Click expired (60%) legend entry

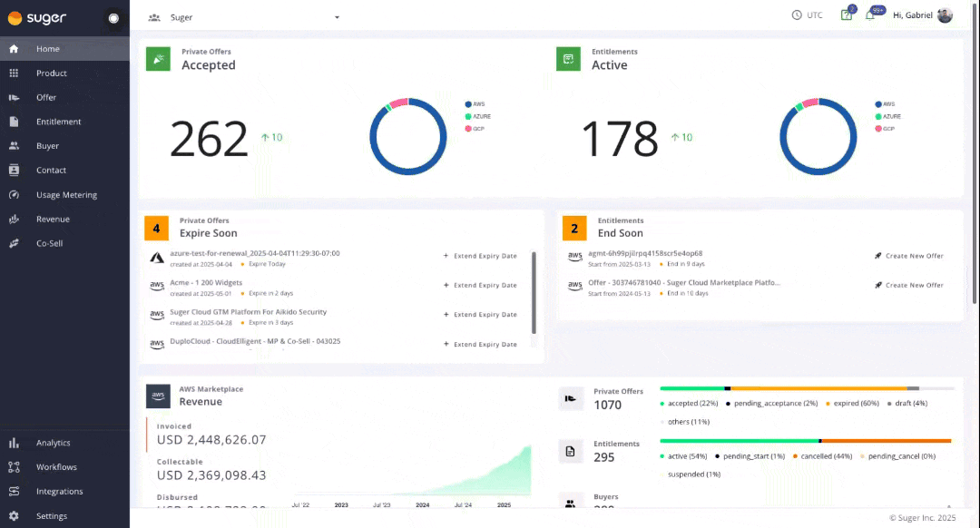852,403
